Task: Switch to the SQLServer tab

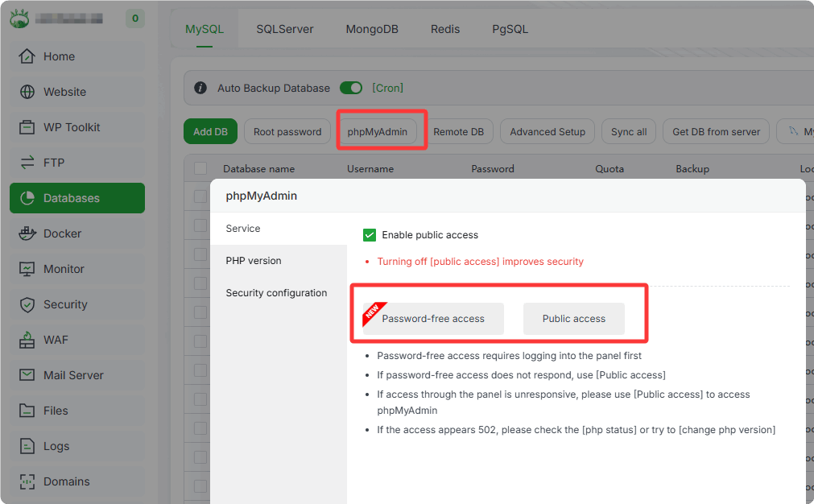Action: (x=285, y=29)
